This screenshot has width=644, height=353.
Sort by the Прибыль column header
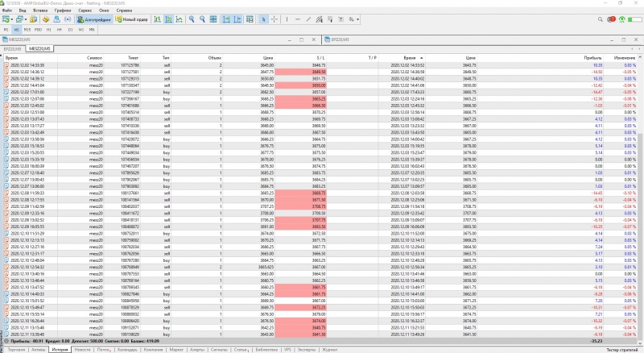point(592,58)
